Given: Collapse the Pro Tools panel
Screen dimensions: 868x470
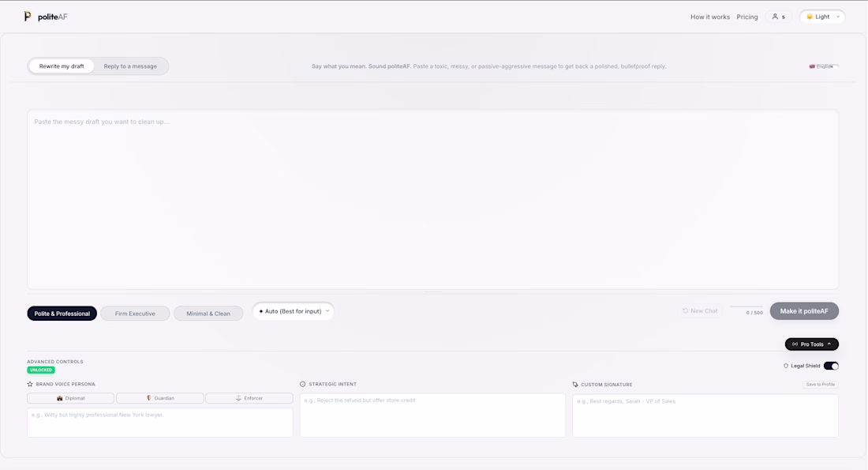Looking at the screenshot, I should point(811,344).
